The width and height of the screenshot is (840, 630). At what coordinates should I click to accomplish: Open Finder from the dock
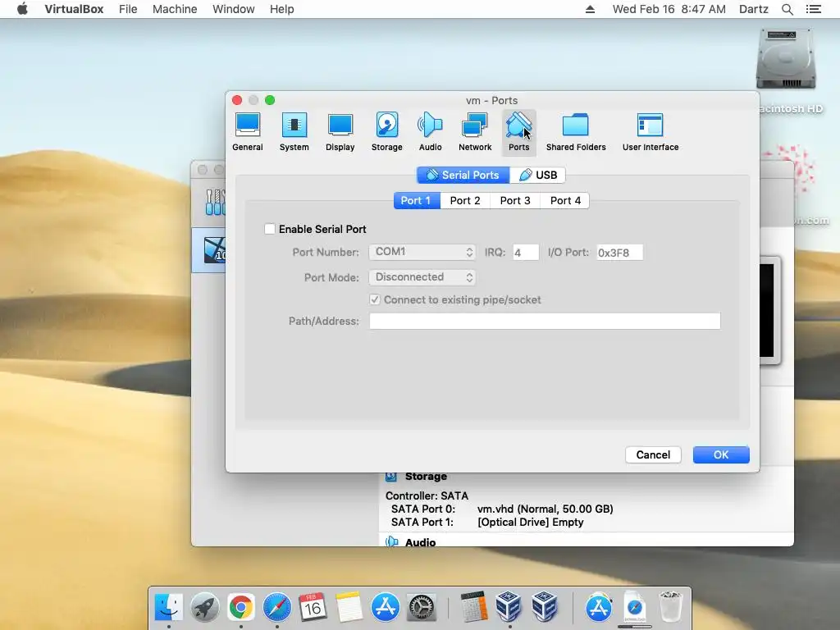coord(169,607)
